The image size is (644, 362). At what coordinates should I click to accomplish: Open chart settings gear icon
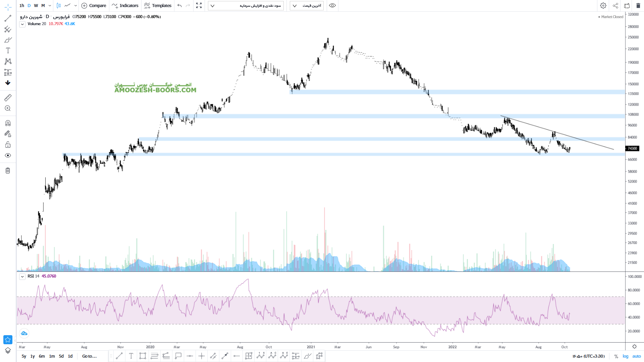[603, 6]
